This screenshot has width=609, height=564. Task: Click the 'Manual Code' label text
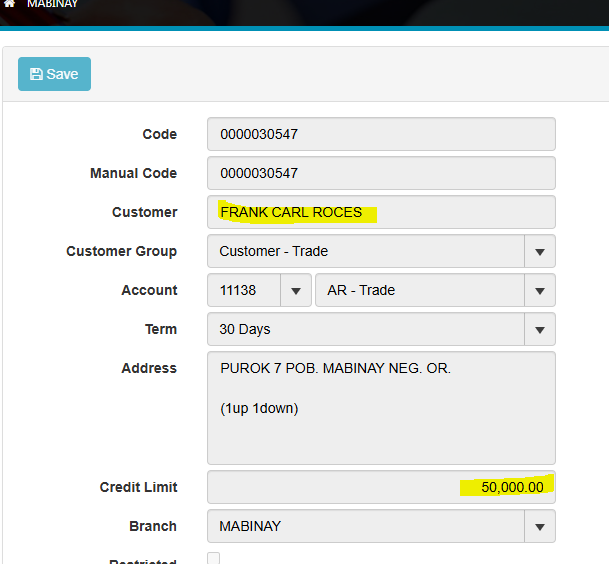(x=133, y=173)
